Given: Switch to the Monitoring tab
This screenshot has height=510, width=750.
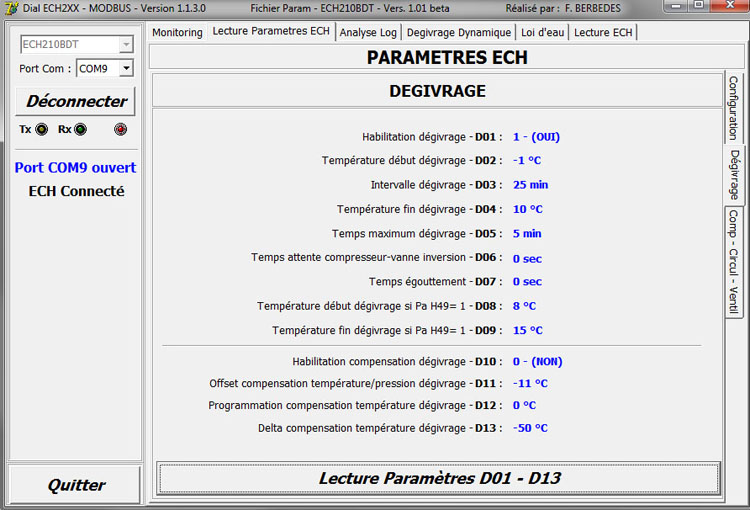Looking at the screenshot, I should [177, 32].
